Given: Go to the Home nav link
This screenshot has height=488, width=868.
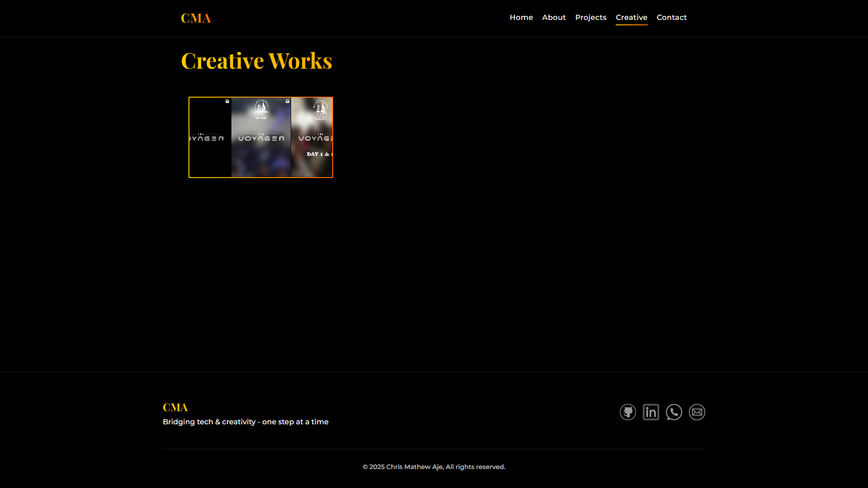Looking at the screenshot, I should pyautogui.click(x=521, y=18).
